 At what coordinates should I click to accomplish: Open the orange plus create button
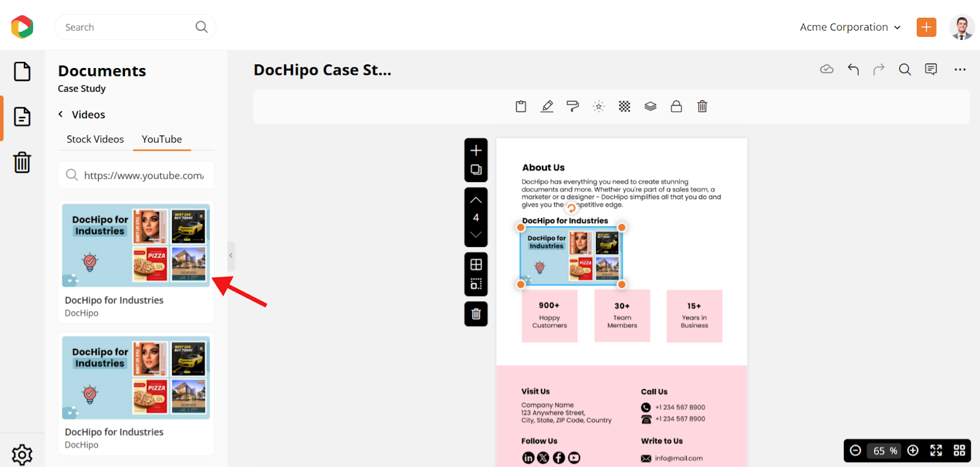coord(926,27)
